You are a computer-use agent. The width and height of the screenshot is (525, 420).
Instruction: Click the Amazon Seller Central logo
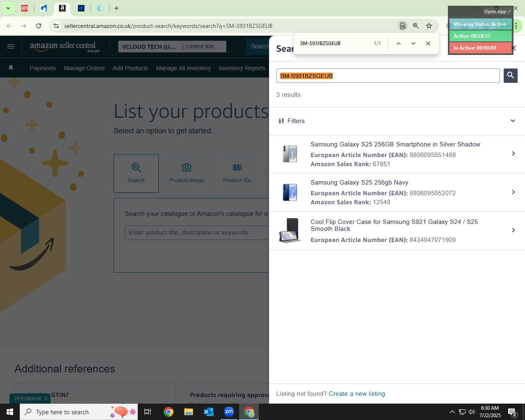click(64, 47)
